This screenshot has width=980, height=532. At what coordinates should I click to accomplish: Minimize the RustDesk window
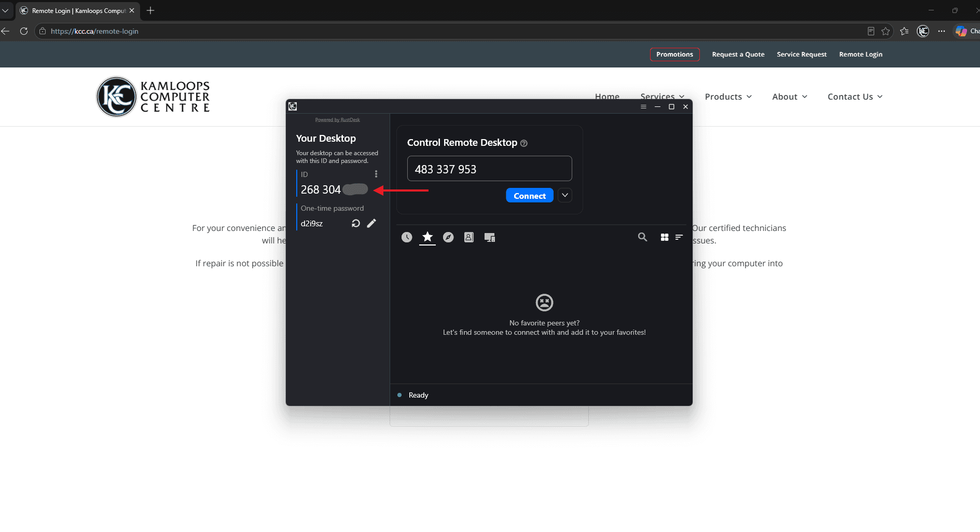[657, 106]
